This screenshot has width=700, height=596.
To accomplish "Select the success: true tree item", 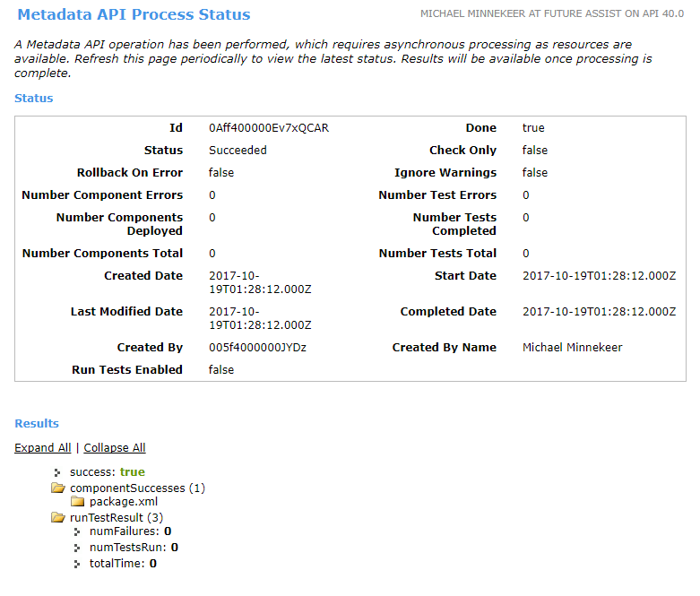I will point(107,472).
